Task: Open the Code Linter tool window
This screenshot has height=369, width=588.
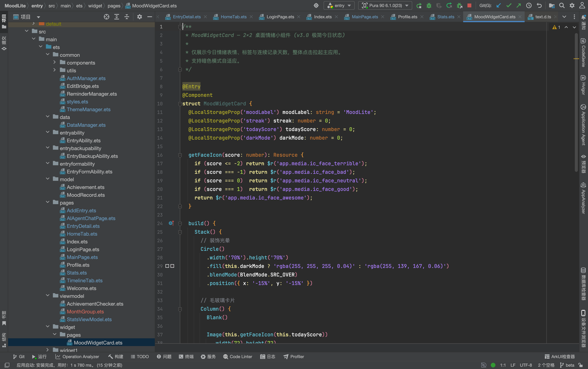Action: [237, 357]
